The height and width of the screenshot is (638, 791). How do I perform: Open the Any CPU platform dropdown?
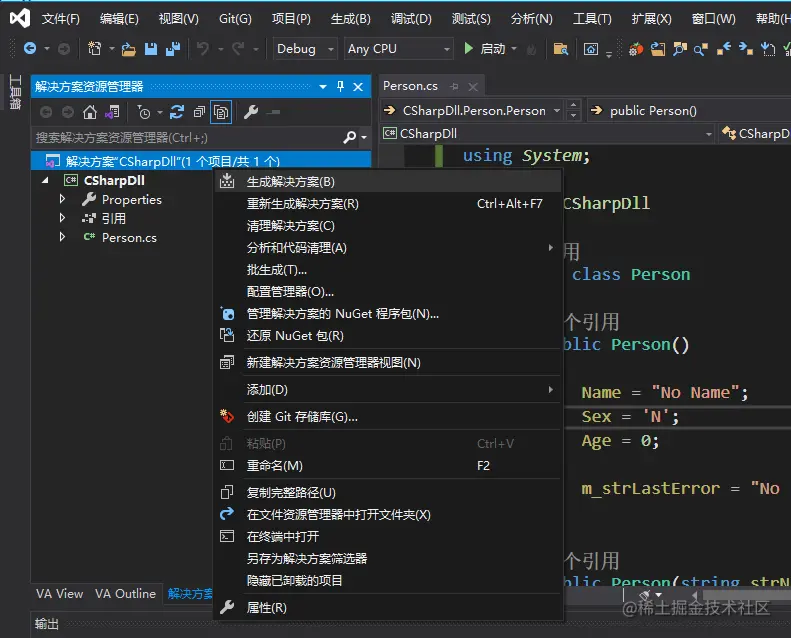click(x=398, y=49)
